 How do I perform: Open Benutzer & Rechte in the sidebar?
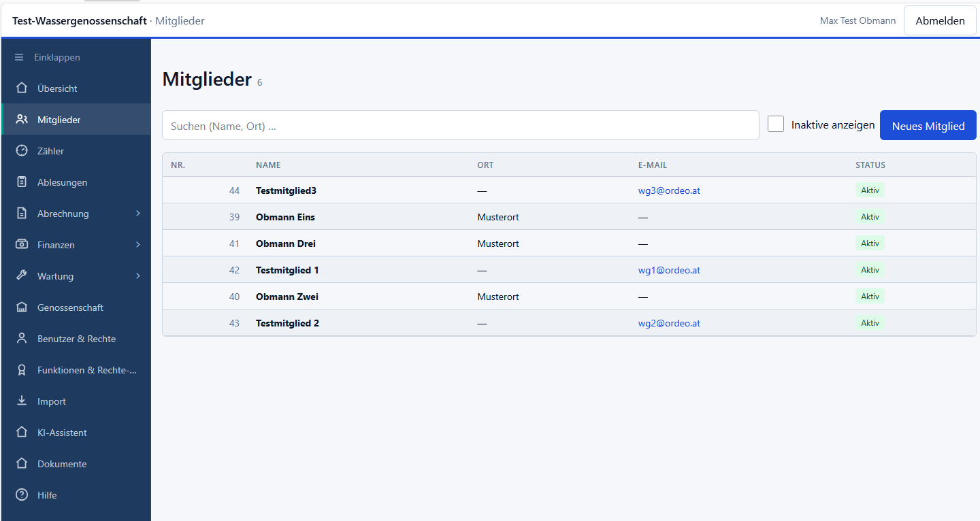(76, 339)
